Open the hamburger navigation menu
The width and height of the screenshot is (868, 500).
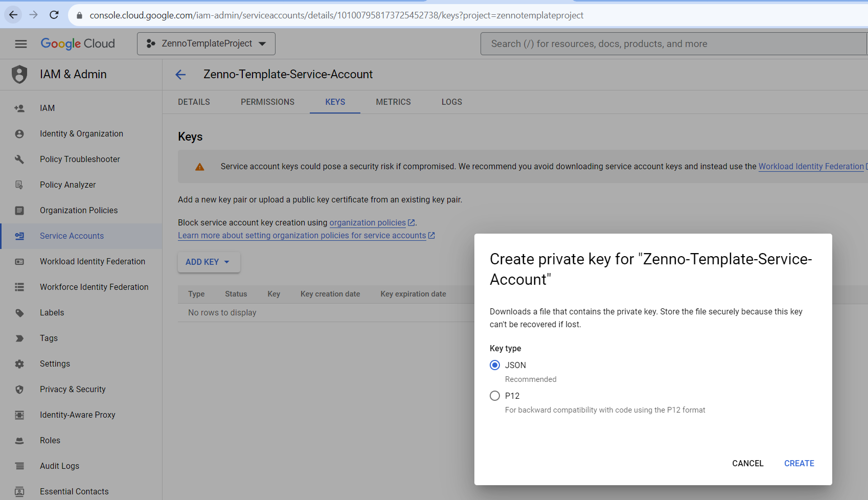[21, 44]
